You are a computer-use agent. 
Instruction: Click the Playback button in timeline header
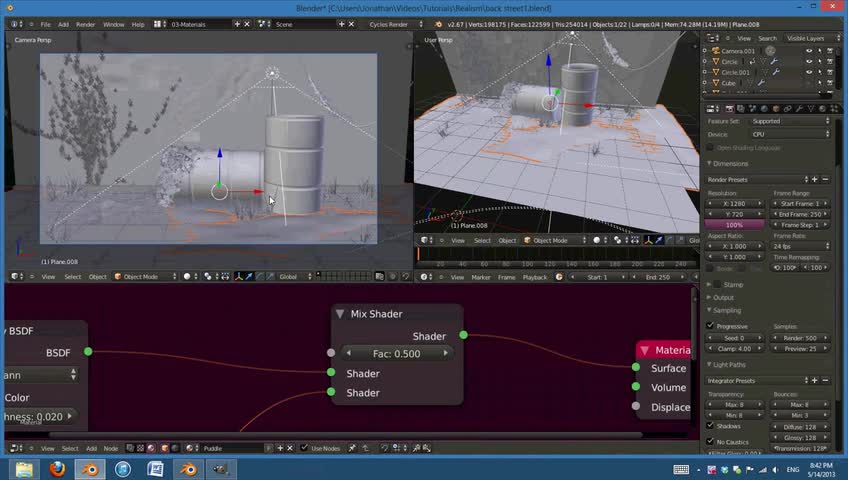tap(535, 277)
